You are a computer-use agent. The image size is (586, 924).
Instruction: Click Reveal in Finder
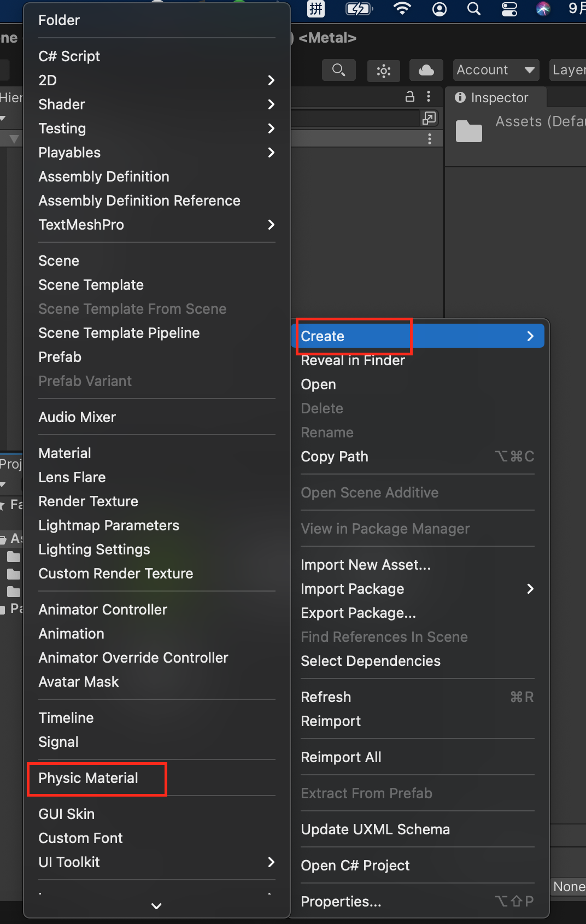(x=353, y=360)
